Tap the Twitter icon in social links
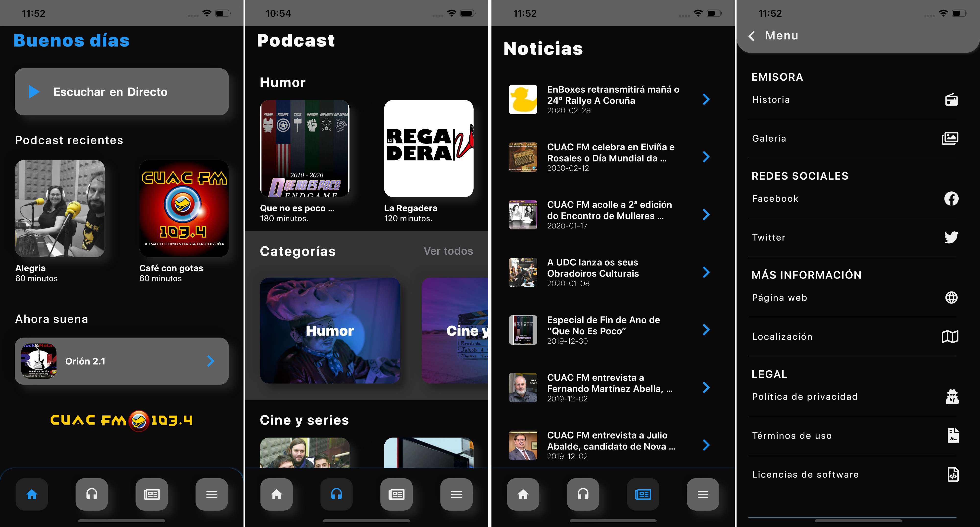Screen dimensions: 980x527 (x=952, y=236)
